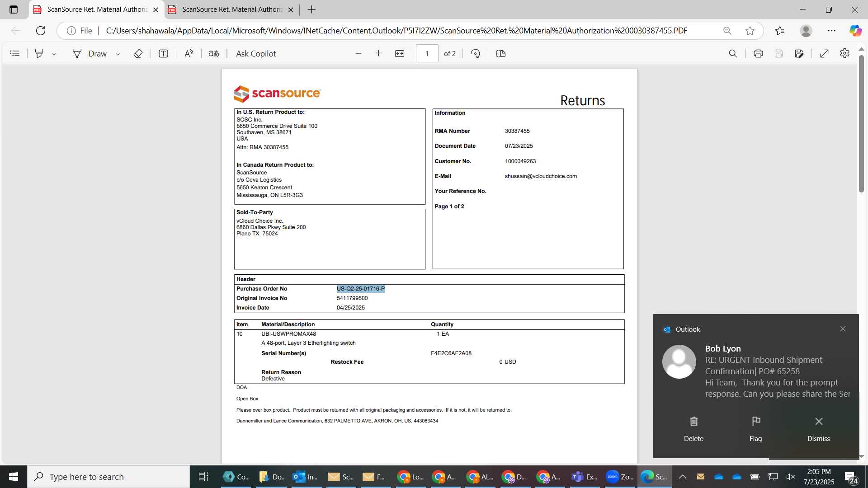868x488 pixels.
Task: Open the PDF table of contents
Action: click(14, 54)
